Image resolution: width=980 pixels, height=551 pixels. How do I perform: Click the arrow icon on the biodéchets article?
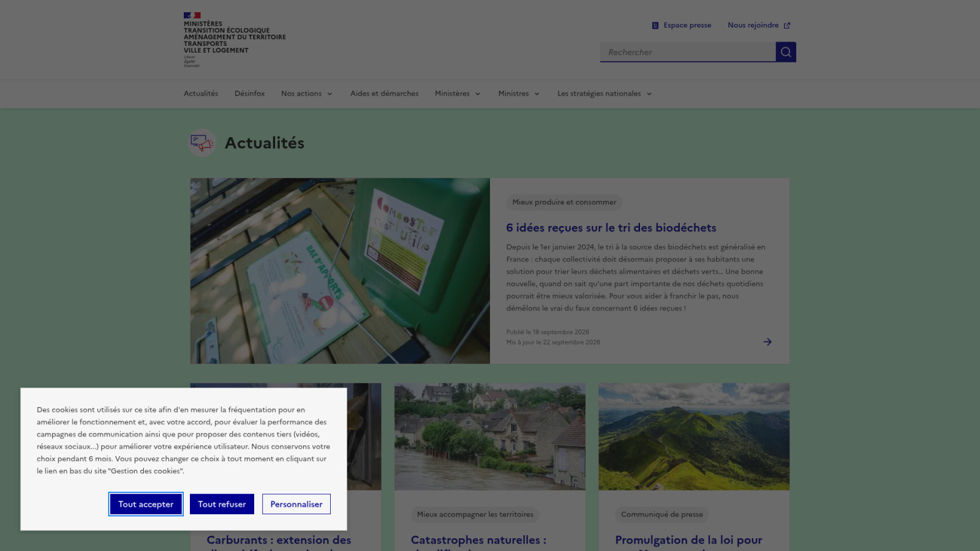point(767,342)
